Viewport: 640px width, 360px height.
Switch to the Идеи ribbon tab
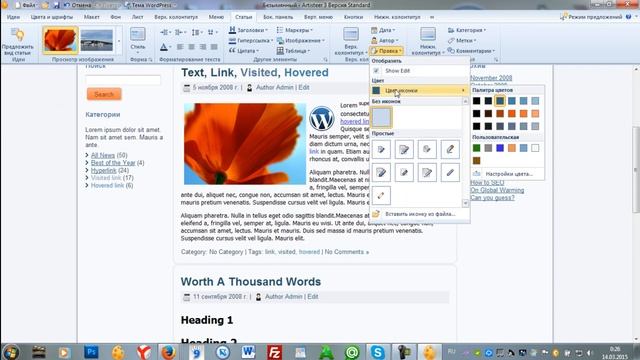point(13,17)
